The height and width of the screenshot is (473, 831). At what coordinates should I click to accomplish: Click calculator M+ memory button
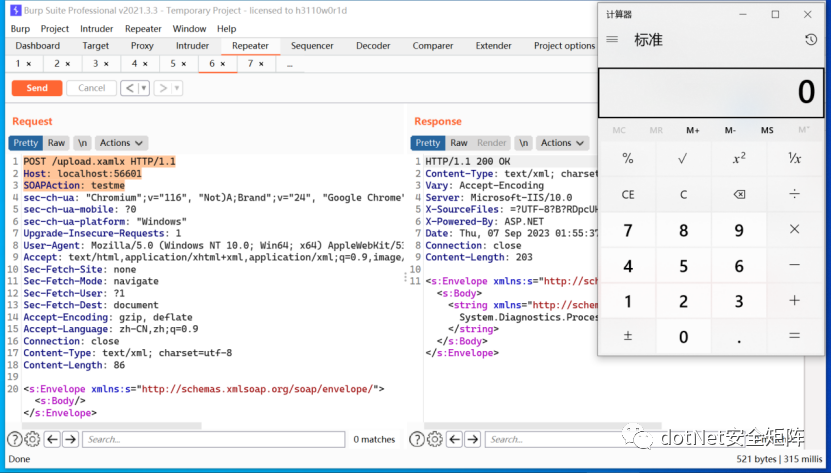click(693, 130)
